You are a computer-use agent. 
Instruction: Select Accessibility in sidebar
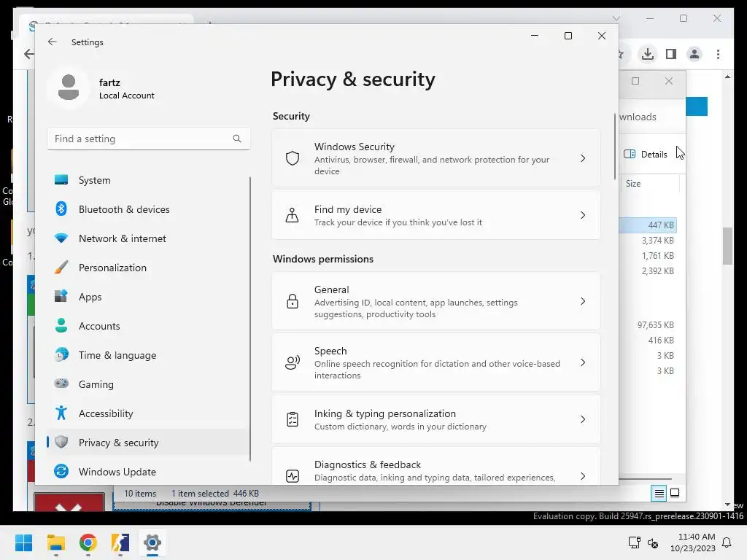coord(148,413)
